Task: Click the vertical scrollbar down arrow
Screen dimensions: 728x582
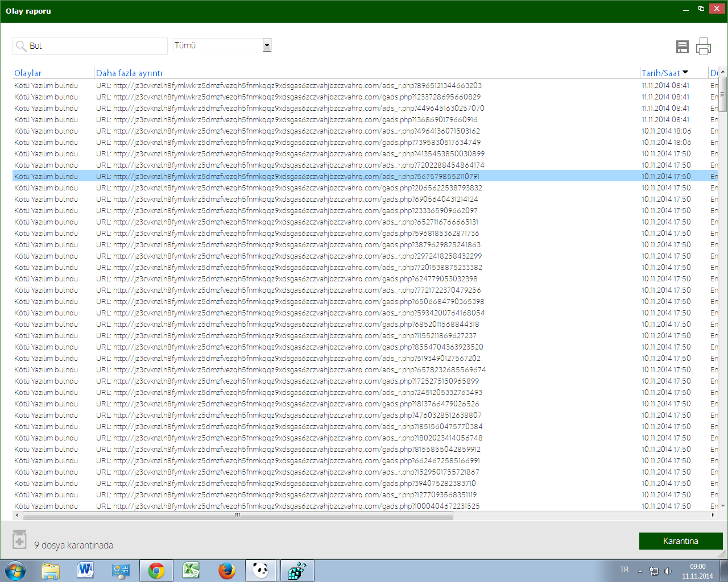Action: (x=723, y=506)
